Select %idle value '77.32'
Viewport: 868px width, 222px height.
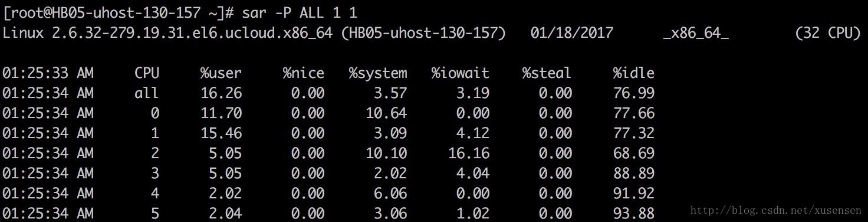coord(634,133)
